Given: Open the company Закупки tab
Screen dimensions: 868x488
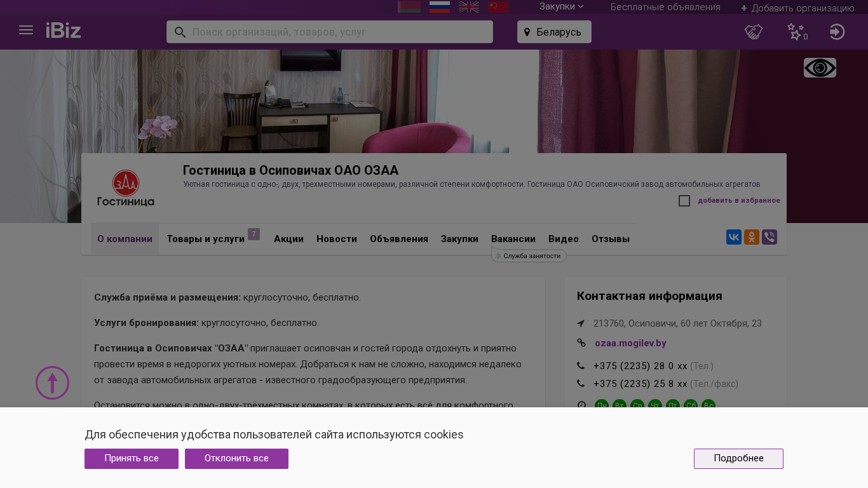Looking at the screenshot, I should (x=459, y=239).
